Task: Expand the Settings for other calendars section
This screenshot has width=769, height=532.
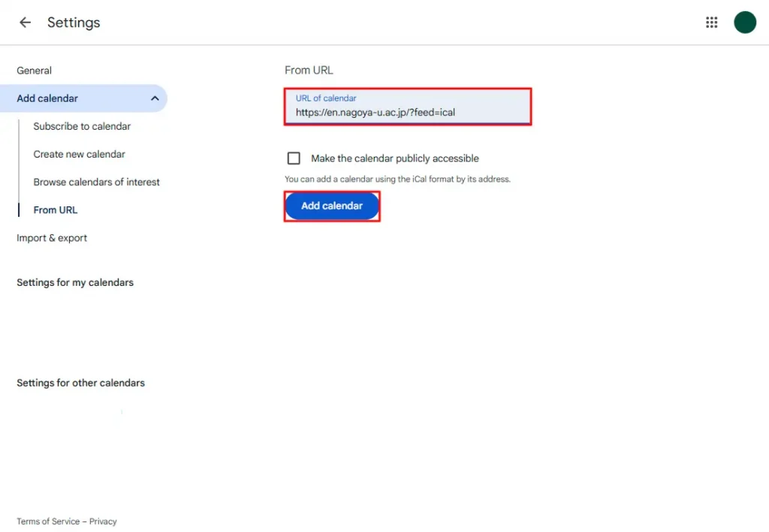Action: [x=80, y=383]
